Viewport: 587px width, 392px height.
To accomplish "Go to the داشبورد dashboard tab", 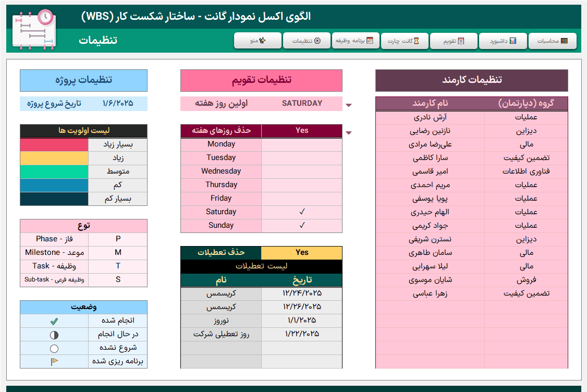I will (x=503, y=41).
